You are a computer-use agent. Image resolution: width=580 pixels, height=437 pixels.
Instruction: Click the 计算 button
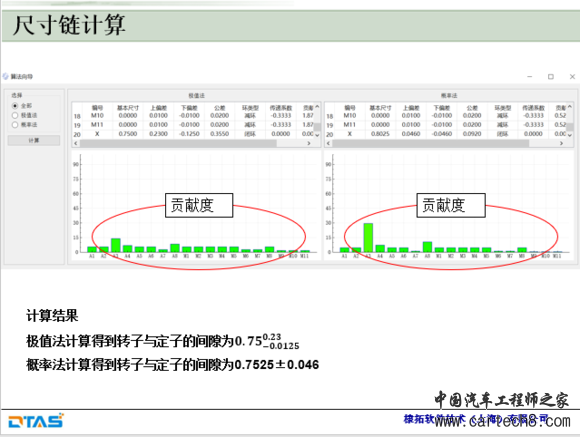pyautogui.click(x=34, y=140)
